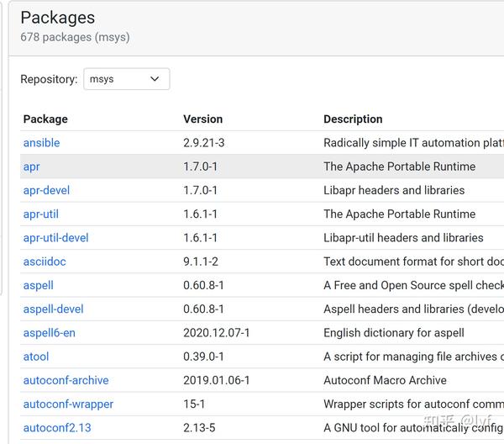504x444 pixels.
Task: Click 'A Free and Open Source spell' description
Action: pos(413,286)
